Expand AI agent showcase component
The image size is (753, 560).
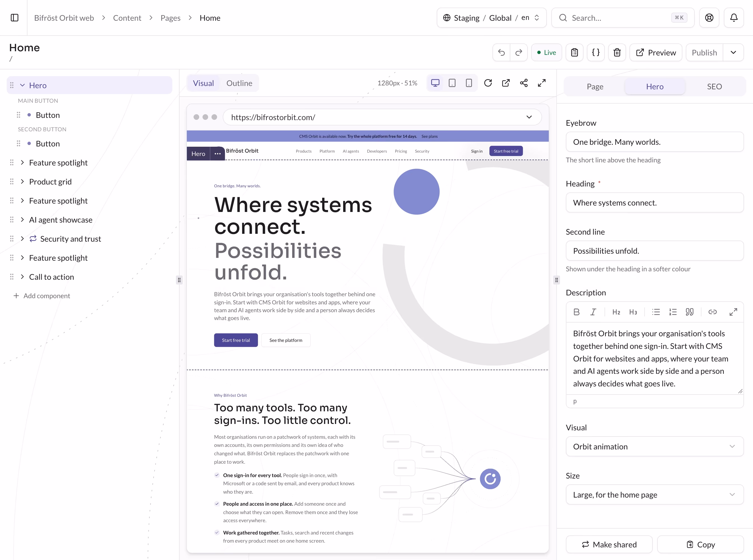coord(22,220)
